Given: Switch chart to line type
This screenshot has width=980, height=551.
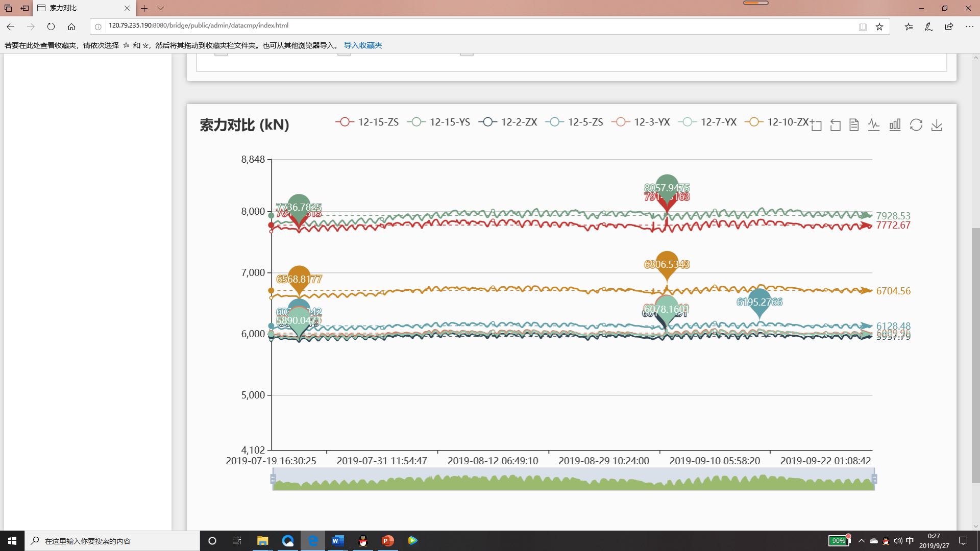Looking at the screenshot, I should point(874,125).
